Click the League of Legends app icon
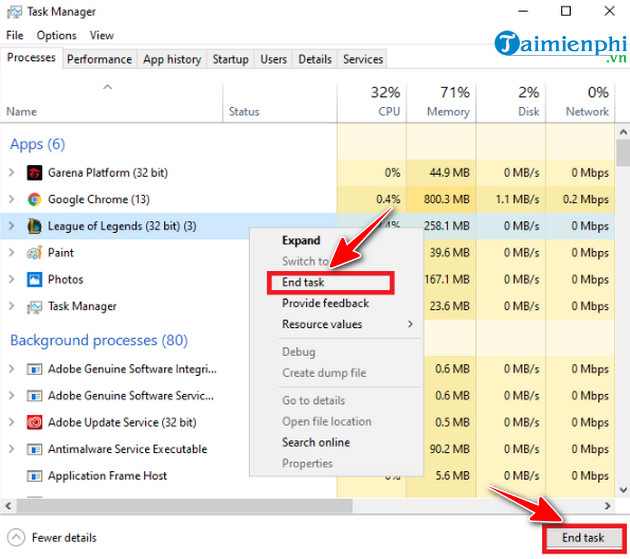The width and height of the screenshot is (630, 559). [34, 226]
